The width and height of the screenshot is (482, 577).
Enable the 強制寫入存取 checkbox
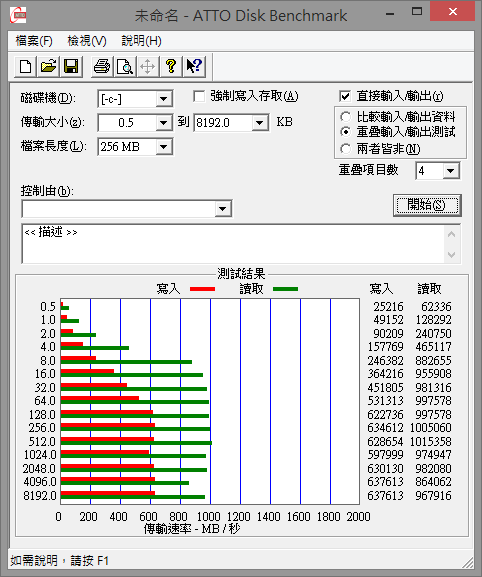click(x=199, y=96)
